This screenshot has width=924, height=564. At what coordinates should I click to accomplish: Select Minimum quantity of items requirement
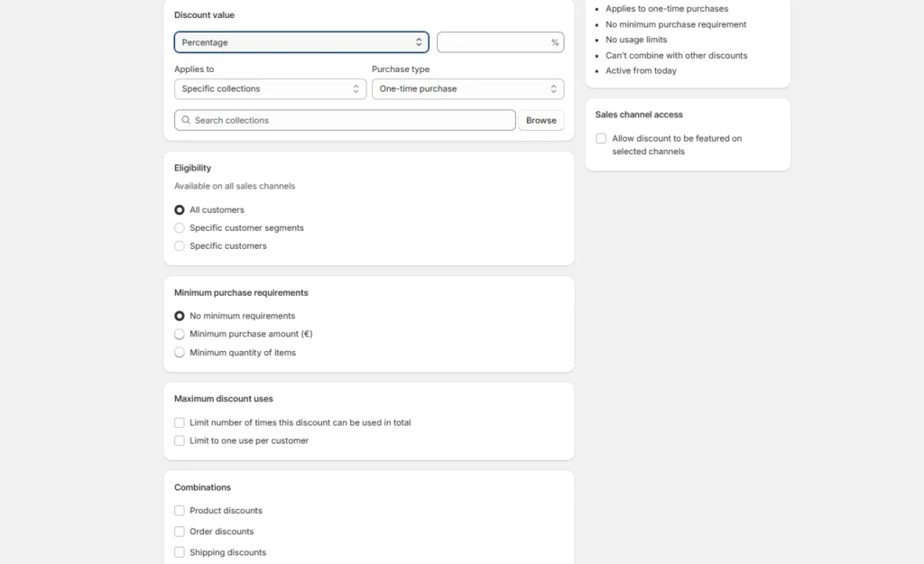click(180, 352)
